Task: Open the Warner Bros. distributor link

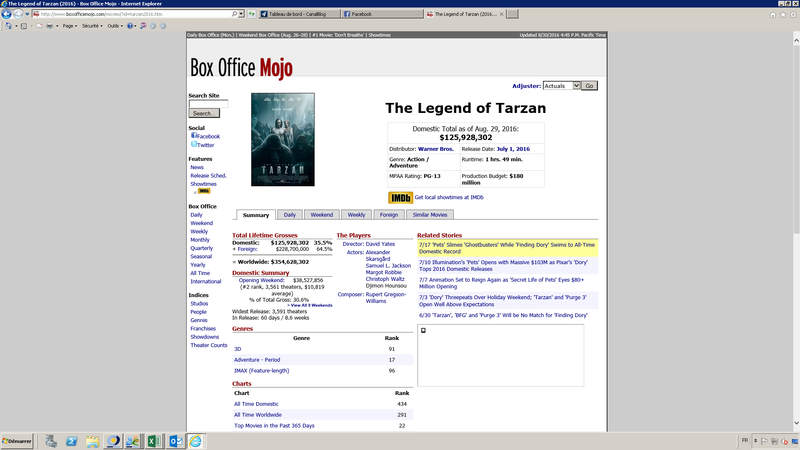Action: click(x=436, y=149)
